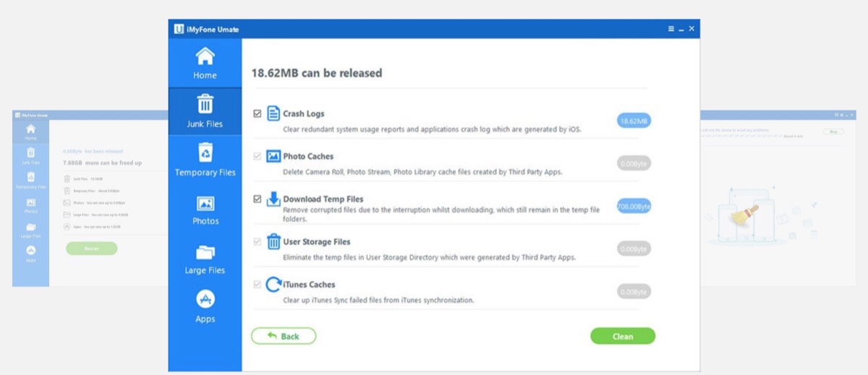The image size is (868, 375).
Task: Toggle the User Storage Files checkbox
Action: point(258,242)
